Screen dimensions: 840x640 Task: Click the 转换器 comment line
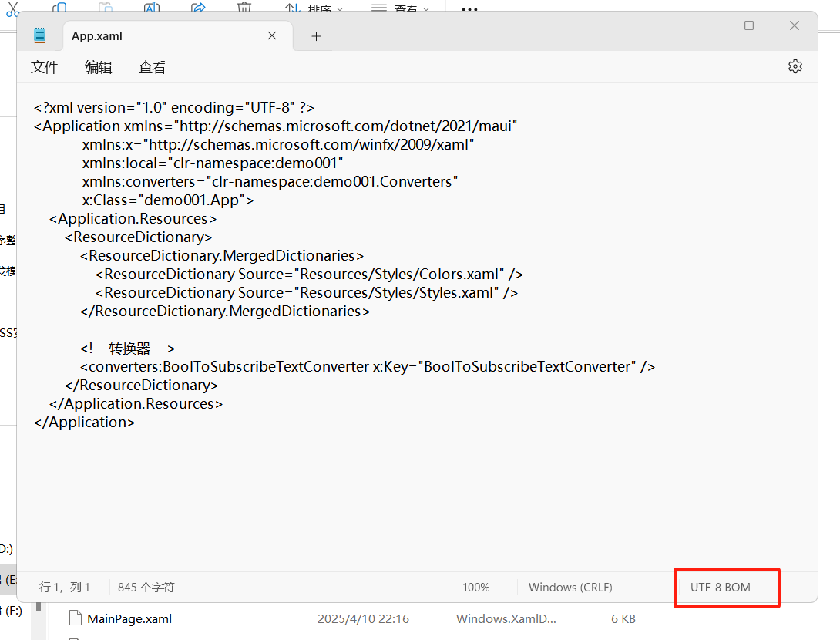127,349
